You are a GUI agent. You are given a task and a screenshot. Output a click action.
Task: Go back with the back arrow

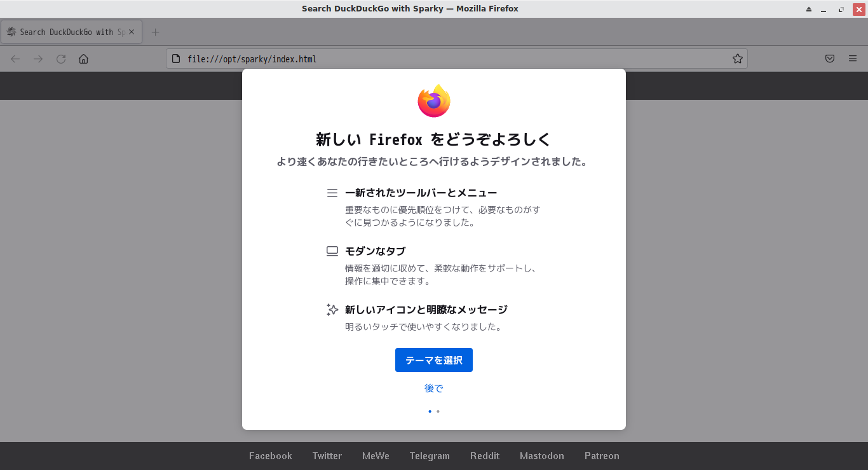15,59
